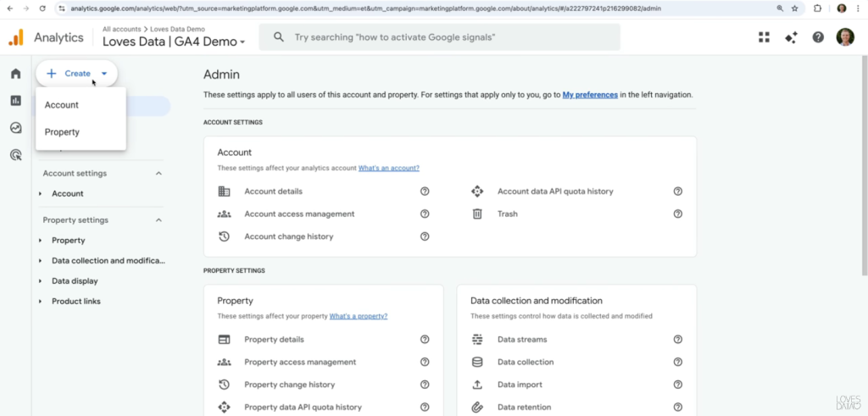The width and height of the screenshot is (868, 416).
Task: Click the Trash bin icon
Action: coord(477,214)
